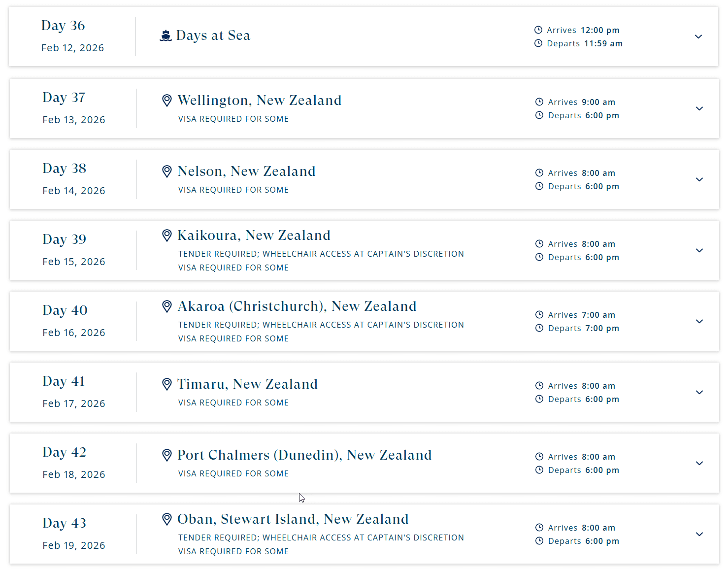Expand the Day 41 Timaru row chevron

(x=699, y=392)
